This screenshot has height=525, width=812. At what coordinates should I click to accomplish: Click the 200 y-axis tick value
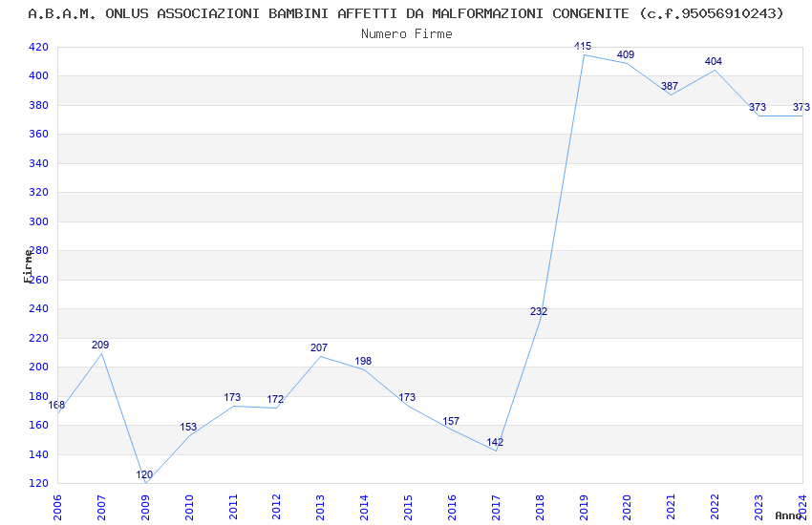(39, 367)
